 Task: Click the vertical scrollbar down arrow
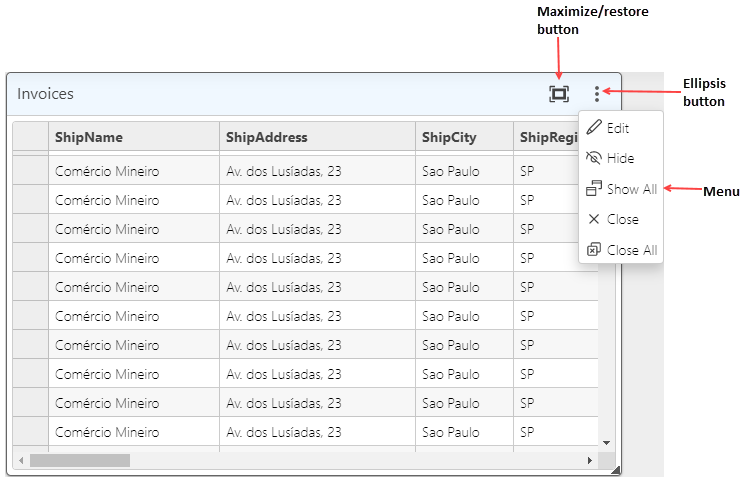tap(606, 442)
